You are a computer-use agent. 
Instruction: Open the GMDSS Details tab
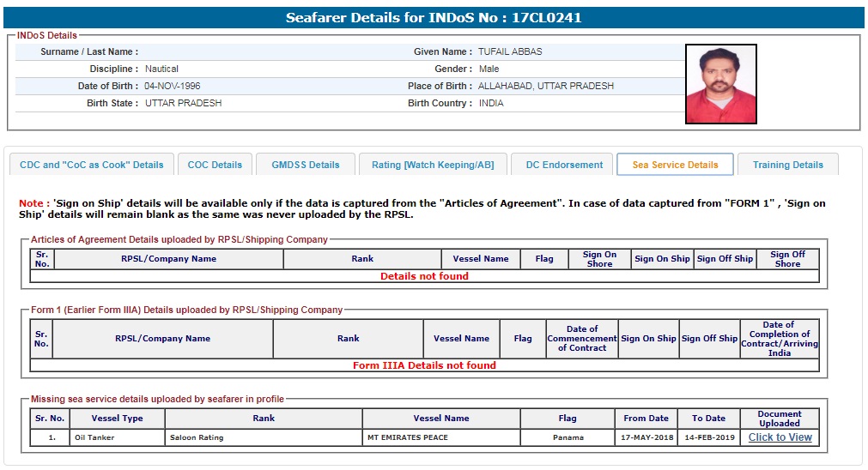[306, 165]
